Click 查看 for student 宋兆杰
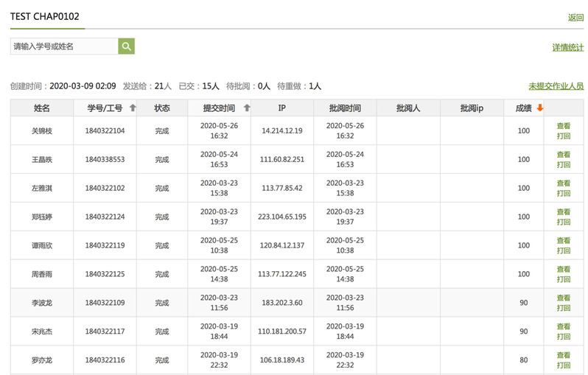 click(x=563, y=326)
